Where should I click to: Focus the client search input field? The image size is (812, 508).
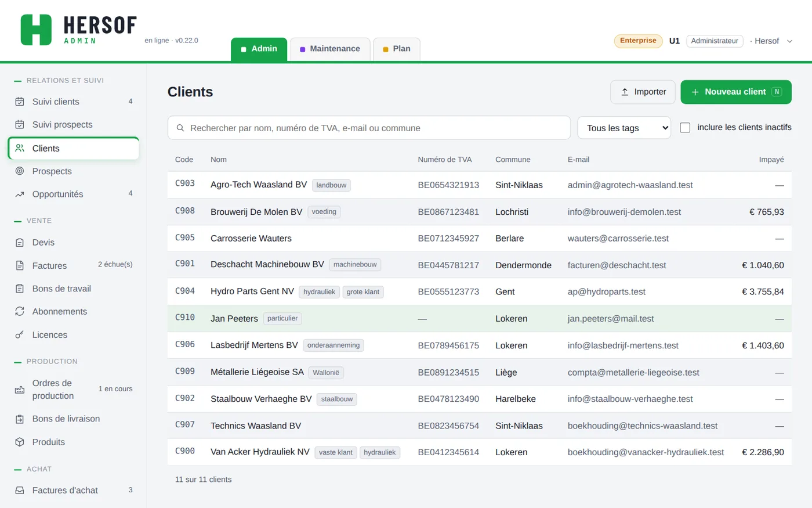(369, 128)
